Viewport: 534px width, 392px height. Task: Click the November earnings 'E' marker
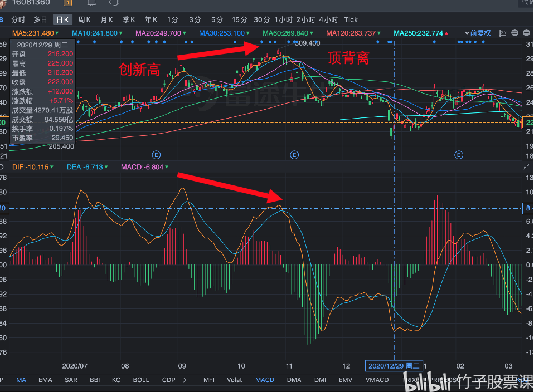coord(294,154)
